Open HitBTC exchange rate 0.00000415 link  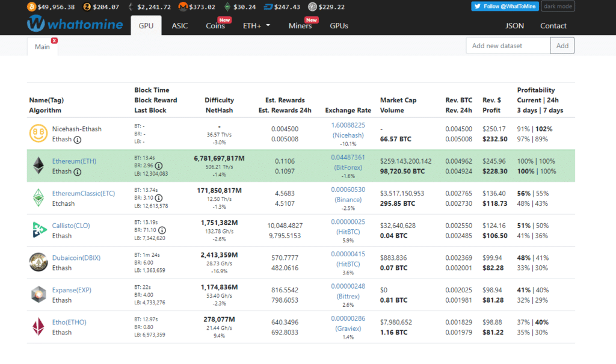click(348, 259)
